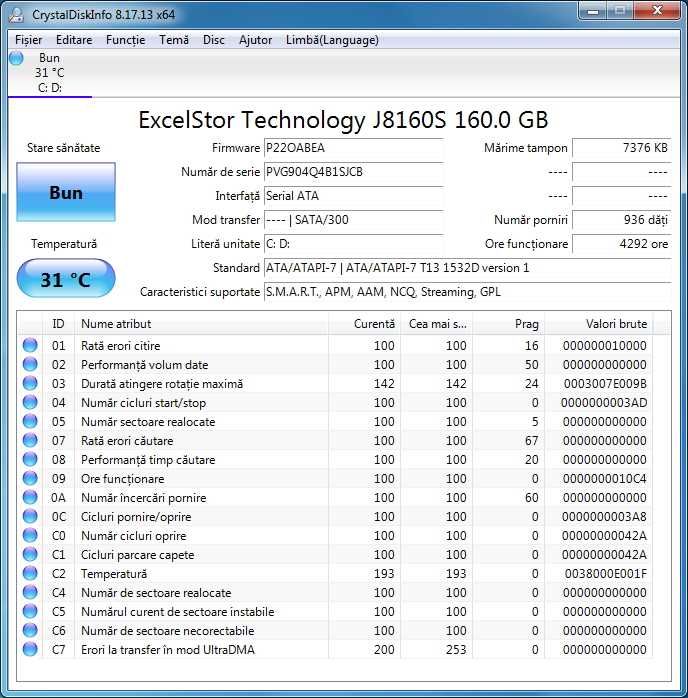The image size is (688, 698).
Task: Click status orb for attribute C4 sectoare realocate
Action: (30, 592)
